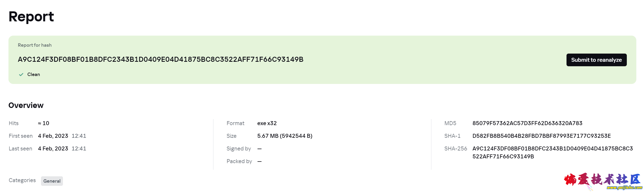This screenshot has width=644, height=194.
Task: Click the exe x32 format value
Action: click(267, 123)
